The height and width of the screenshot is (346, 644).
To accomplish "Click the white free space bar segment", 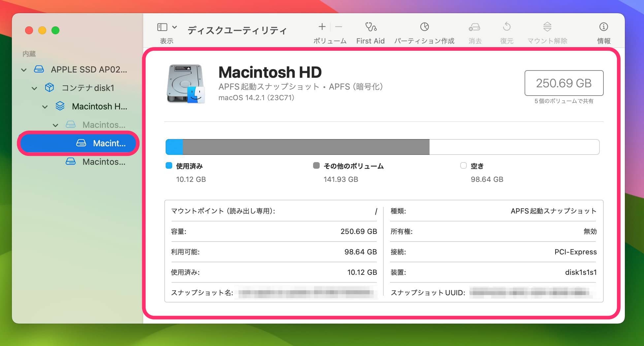I will click(x=514, y=147).
